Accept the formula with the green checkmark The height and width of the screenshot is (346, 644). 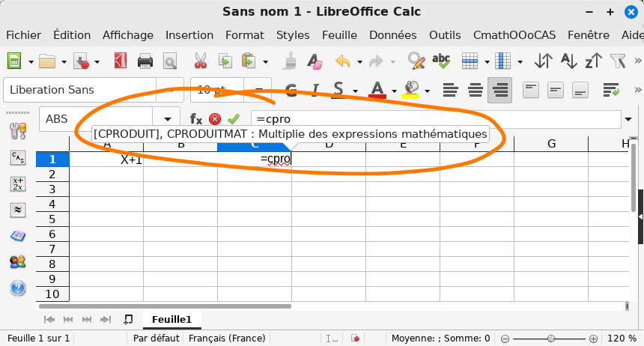point(234,119)
